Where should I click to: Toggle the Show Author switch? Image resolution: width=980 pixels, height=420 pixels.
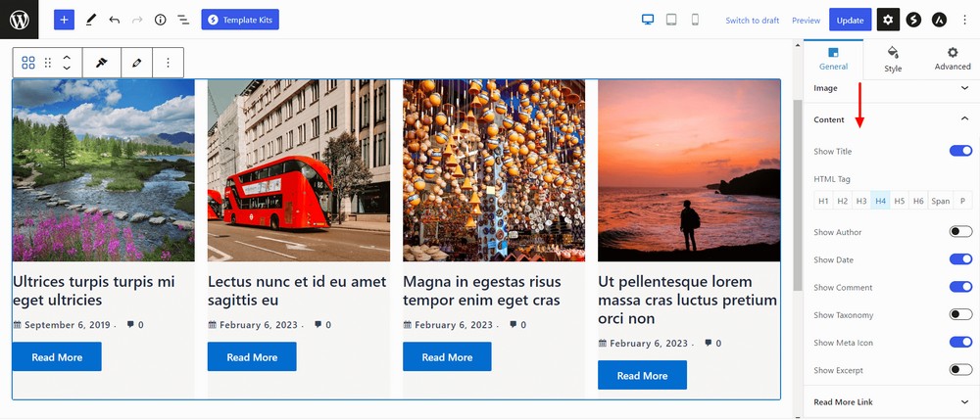tap(960, 232)
